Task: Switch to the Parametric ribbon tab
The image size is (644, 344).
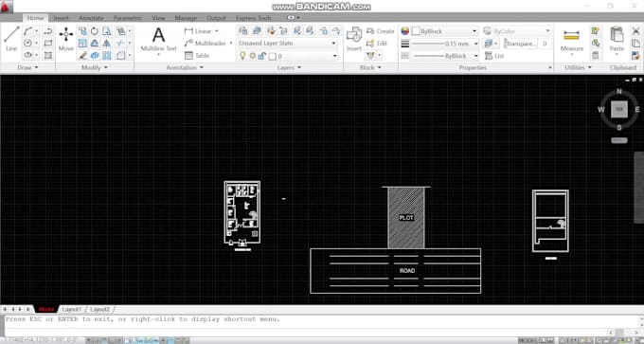Action: coord(127,18)
